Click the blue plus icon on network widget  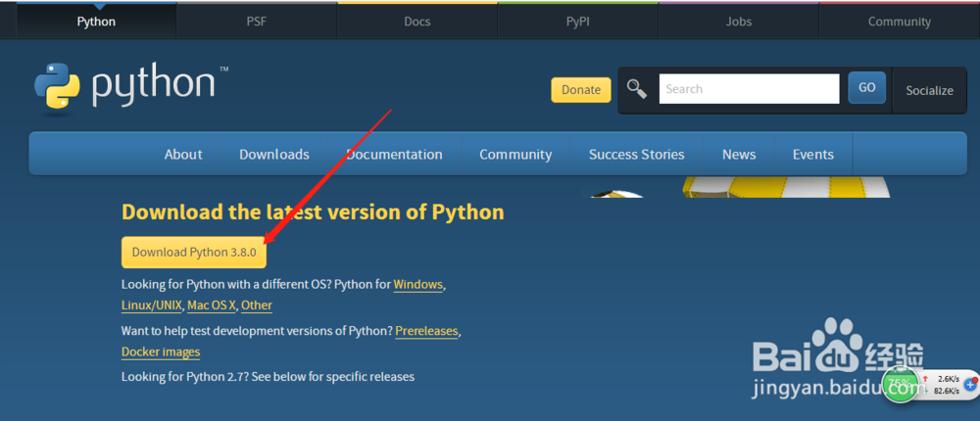coord(971,385)
